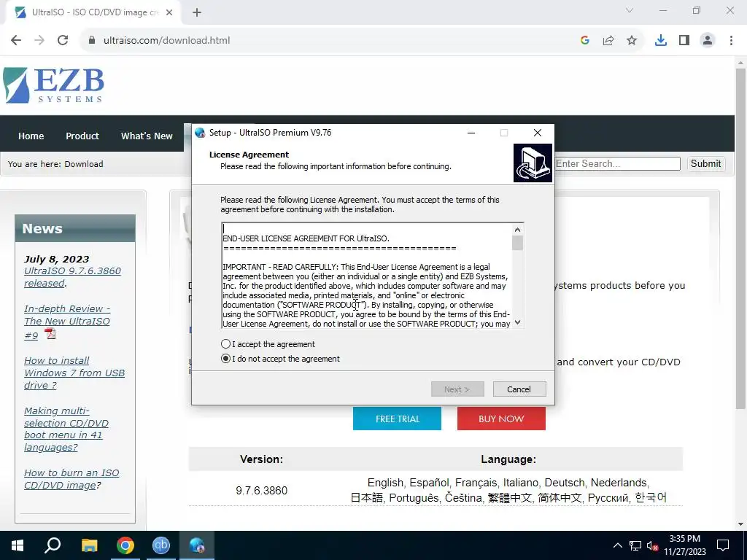Switch to Chrome in the taskbar
747x560 pixels.
pyautogui.click(x=125, y=545)
